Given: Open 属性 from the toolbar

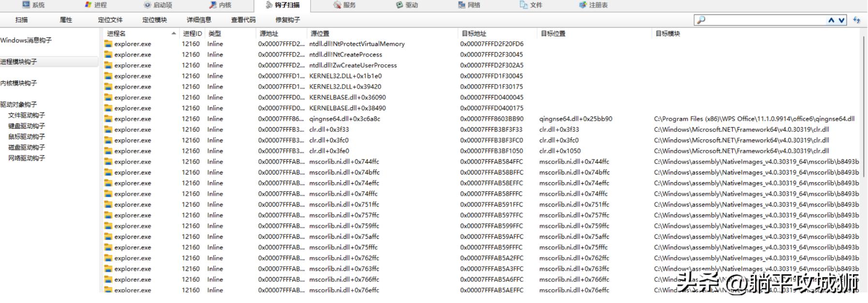Looking at the screenshot, I should pos(66,20).
